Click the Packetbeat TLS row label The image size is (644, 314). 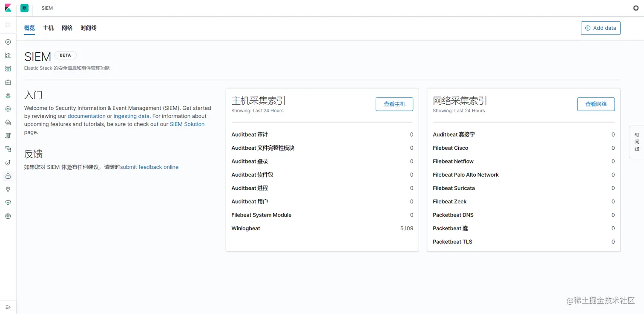452,242
